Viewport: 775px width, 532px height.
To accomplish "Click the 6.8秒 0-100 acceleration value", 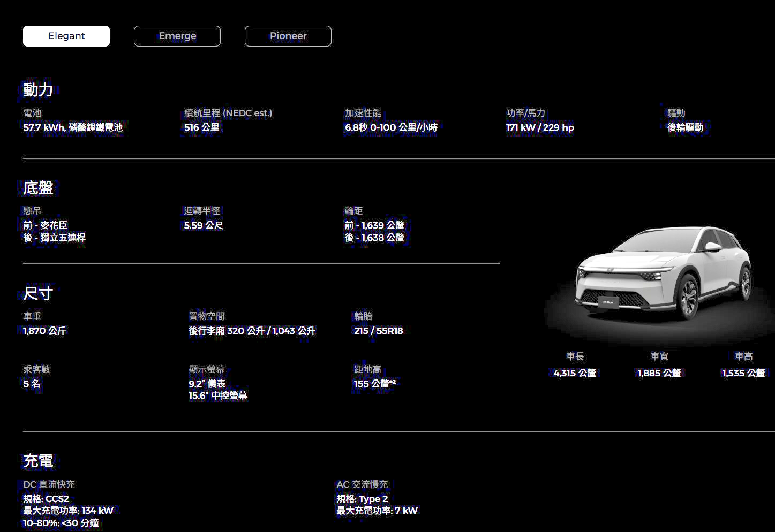I will point(391,127).
